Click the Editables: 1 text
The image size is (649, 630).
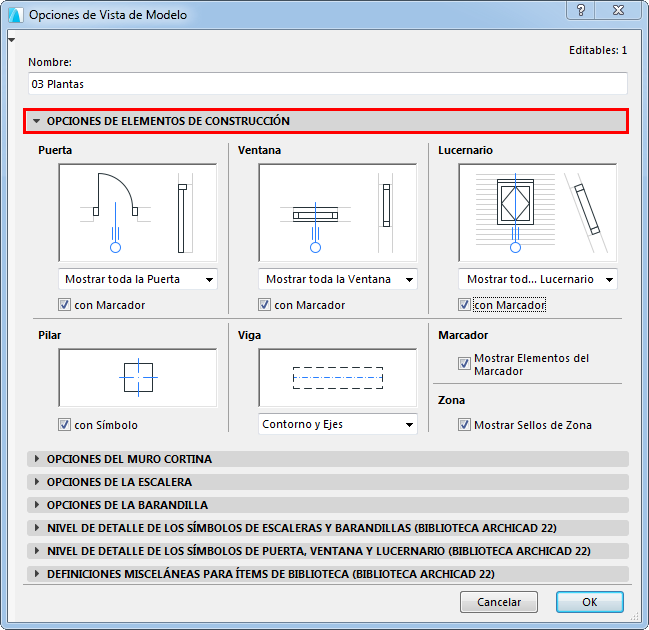click(598, 50)
